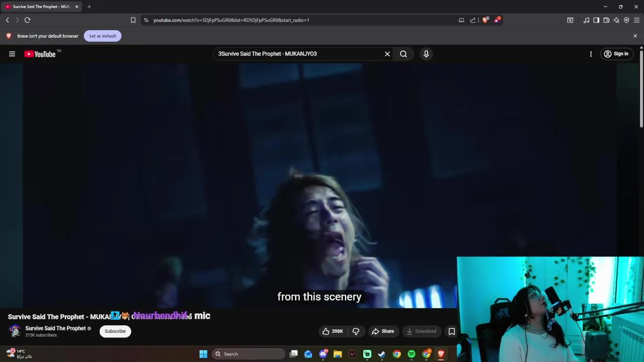Viewport: 644px width, 362px height.
Task: Open Task View on the taskbar
Action: [x=294, y=354]
